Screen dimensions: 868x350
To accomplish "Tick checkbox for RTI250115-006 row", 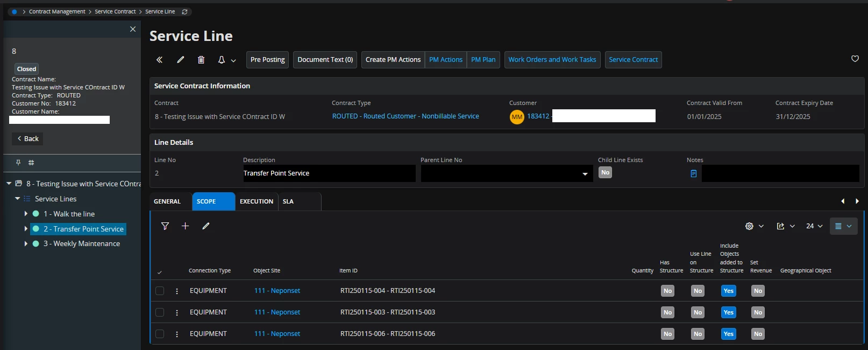I will coord(160,334).
